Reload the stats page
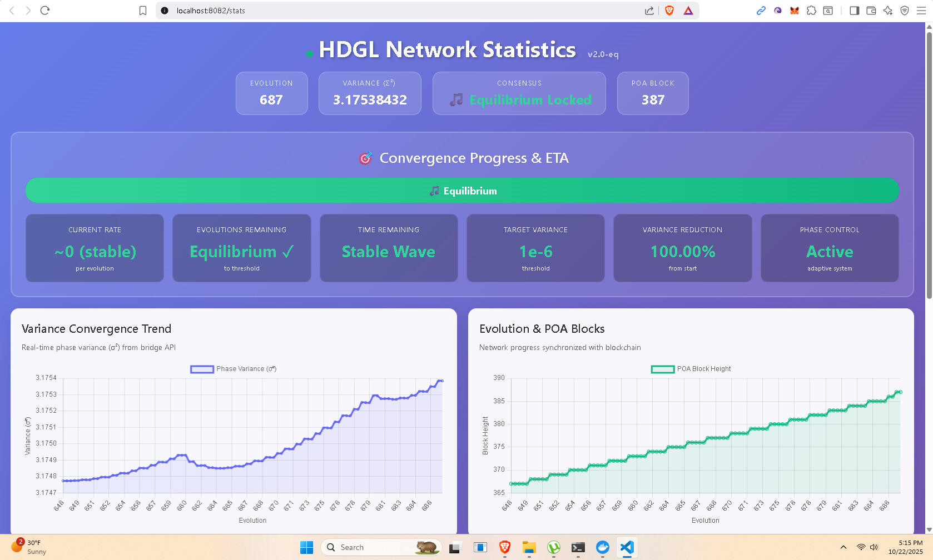 pos(45,11)
